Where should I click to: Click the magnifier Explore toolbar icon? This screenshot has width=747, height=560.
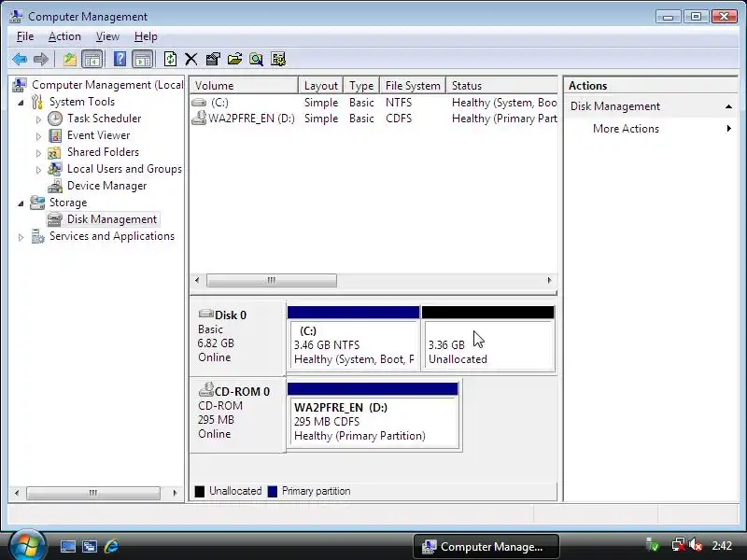pos(256,59)
